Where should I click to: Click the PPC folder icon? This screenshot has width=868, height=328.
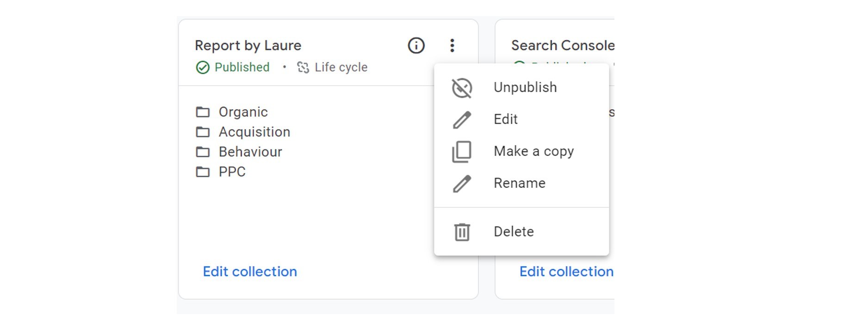tap(203, 172)
